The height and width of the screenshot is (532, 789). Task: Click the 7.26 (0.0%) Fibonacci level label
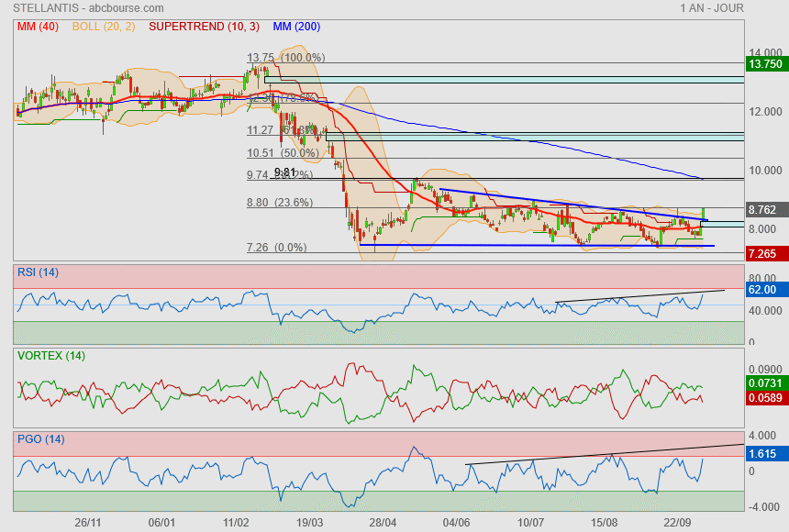coord(276,248)
